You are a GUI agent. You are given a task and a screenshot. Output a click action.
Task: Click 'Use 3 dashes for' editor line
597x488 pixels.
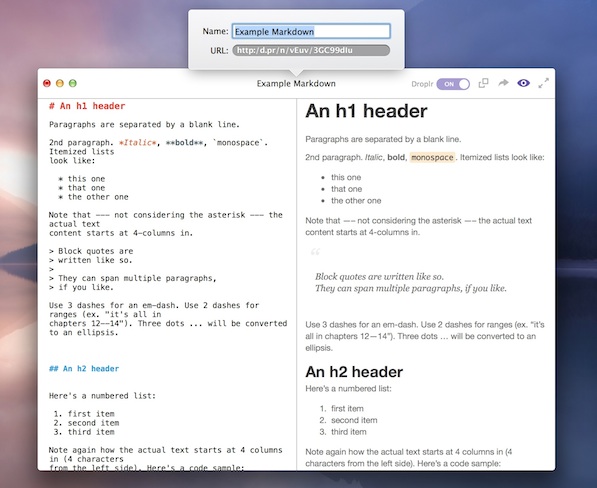click(x=154, y=305)
